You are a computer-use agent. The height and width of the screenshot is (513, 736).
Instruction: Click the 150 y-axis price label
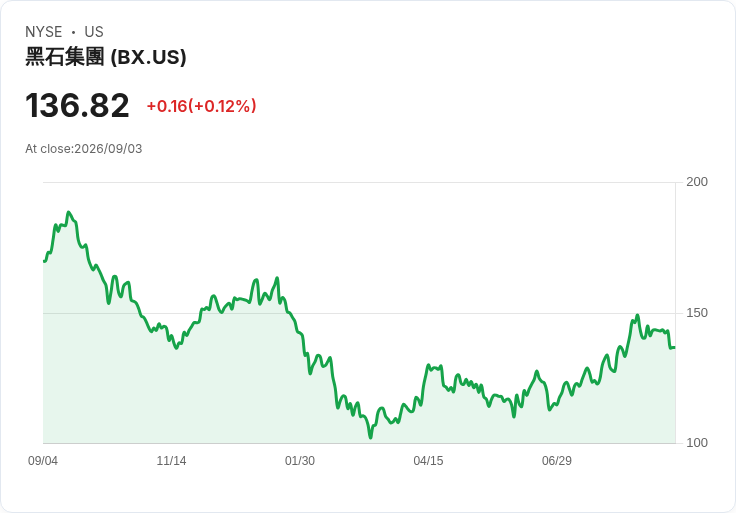tap(697, 313)
